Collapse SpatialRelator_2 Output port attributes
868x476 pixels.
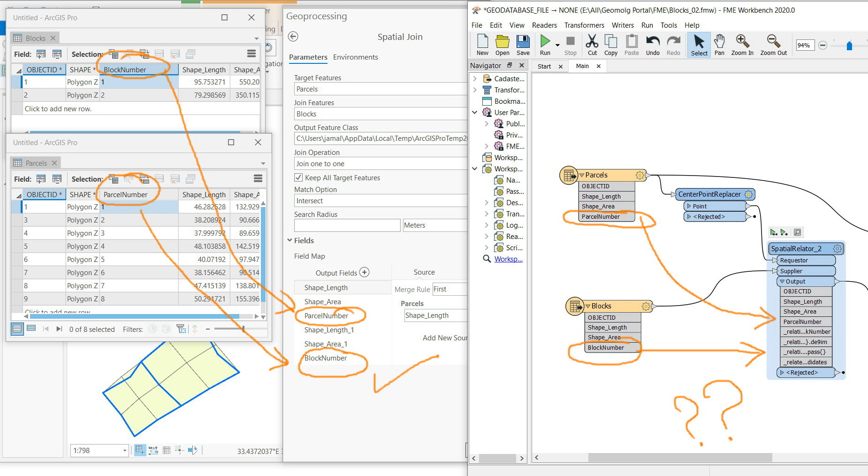[x=782, y=282]
